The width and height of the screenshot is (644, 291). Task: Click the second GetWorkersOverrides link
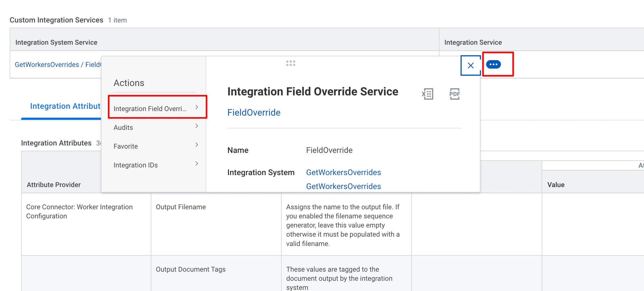(343, 186)
